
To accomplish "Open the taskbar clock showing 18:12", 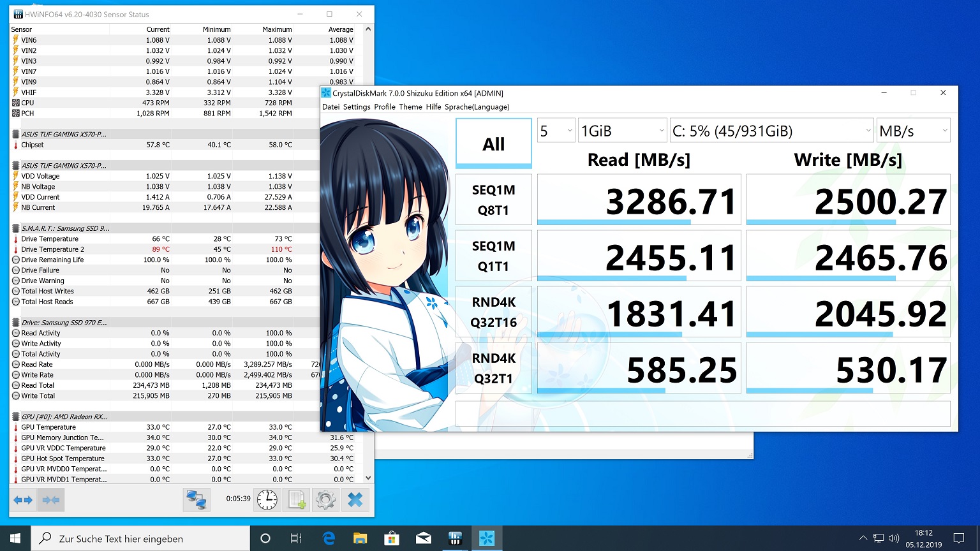I will (x=923, y=538).
